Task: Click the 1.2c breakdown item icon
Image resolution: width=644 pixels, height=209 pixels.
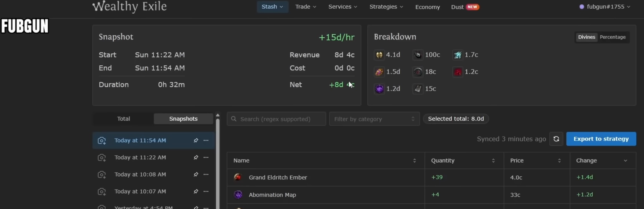Action: tap(458, 72)
